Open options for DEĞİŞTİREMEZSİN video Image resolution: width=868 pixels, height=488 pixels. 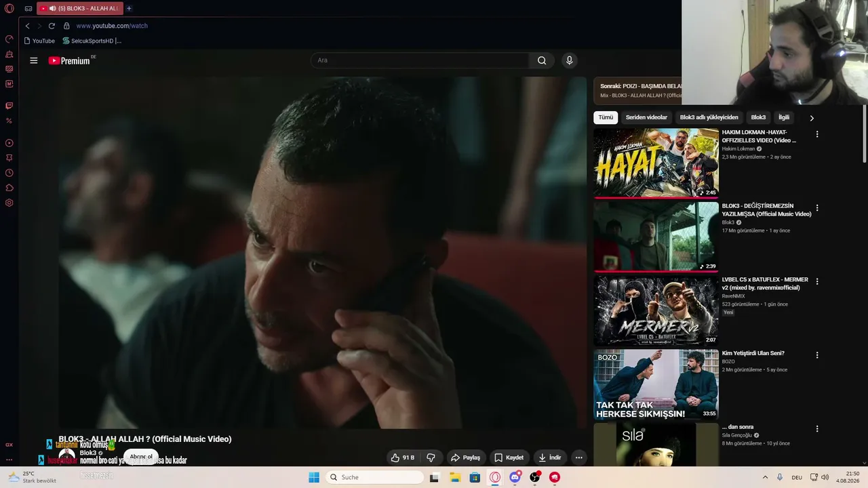coord(817,208)
